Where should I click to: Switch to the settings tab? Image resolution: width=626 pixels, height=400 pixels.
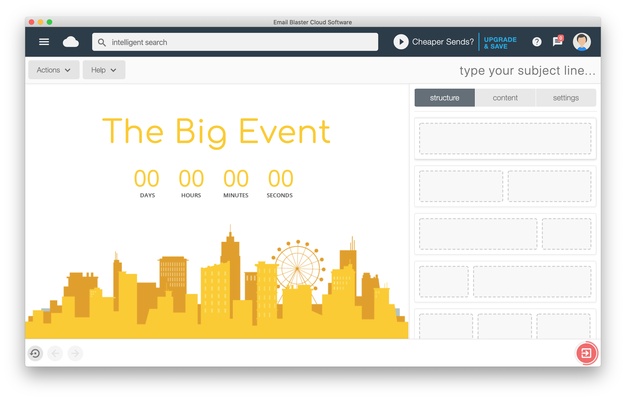[x=566, y=98]
